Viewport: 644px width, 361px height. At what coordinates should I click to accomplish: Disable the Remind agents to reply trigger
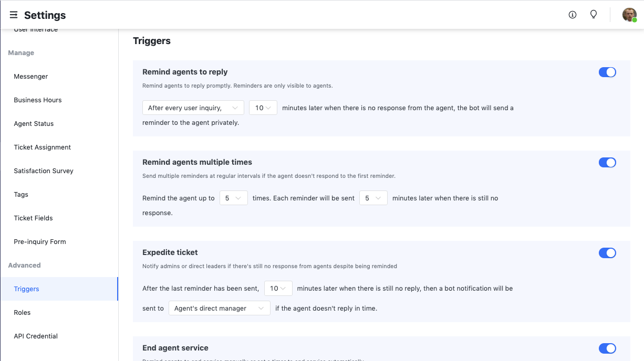click(x=607, y=72)
